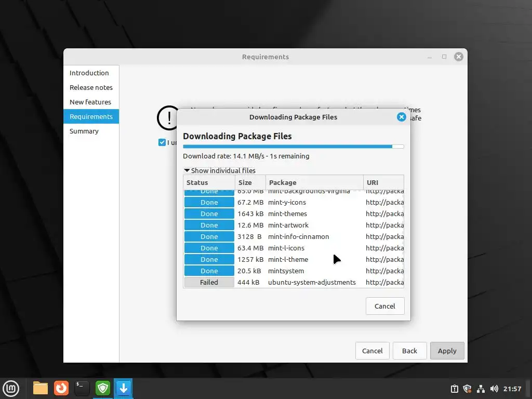Open the volume control tray icon

[494, 389]
